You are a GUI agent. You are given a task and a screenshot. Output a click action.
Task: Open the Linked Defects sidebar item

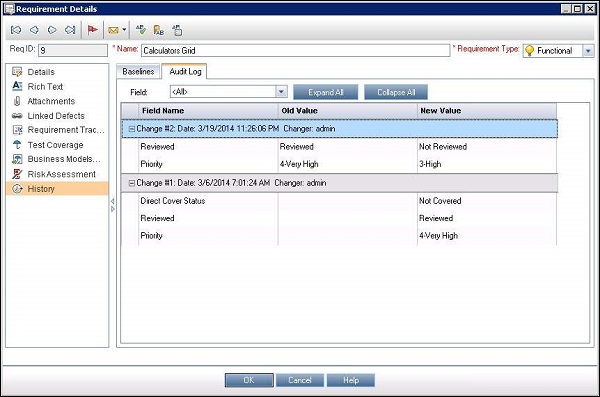click(x=56, y=116)
